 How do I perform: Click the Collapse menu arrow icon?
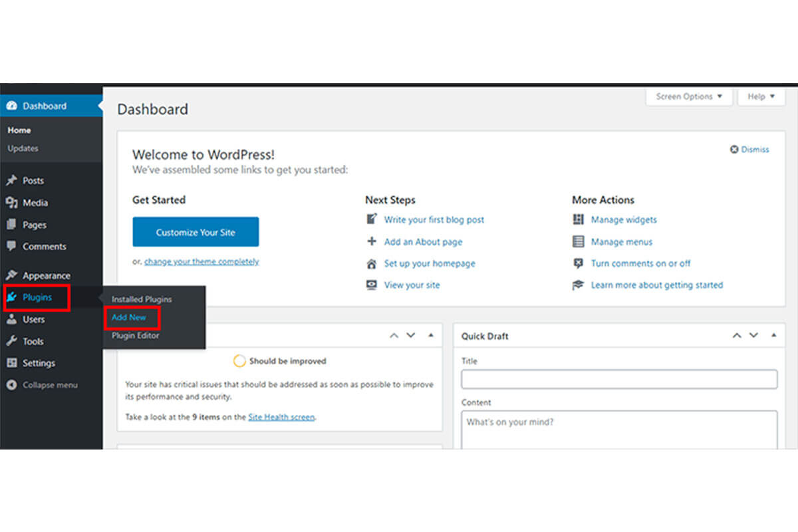tap(11, 385)
